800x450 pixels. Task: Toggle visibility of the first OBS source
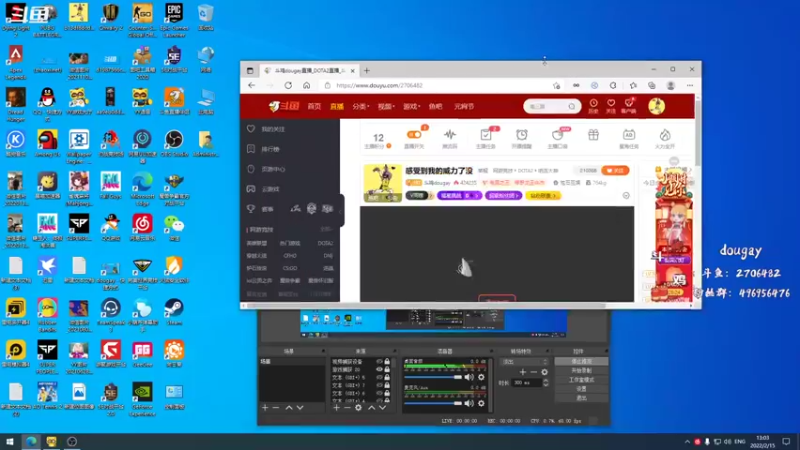pyautogui.click(x=379, y=361)
